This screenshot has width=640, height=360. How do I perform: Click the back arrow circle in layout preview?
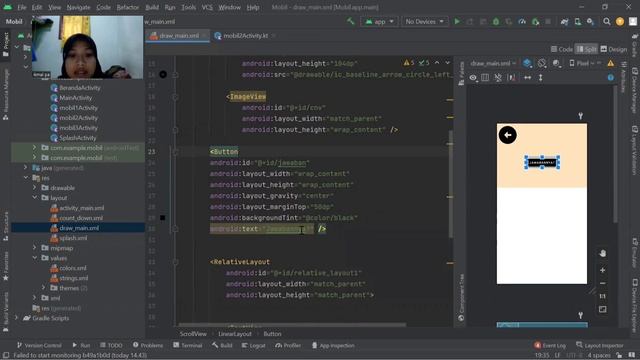click(507, 135)
